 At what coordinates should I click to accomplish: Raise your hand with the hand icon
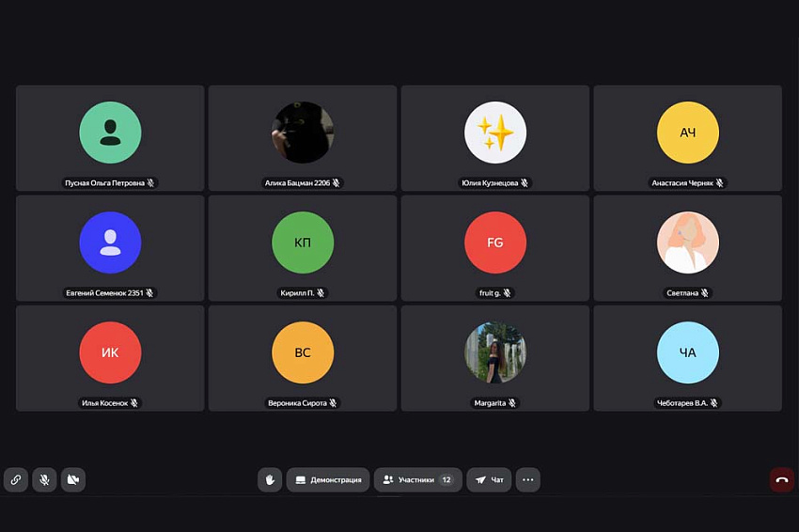coord(270,479)
